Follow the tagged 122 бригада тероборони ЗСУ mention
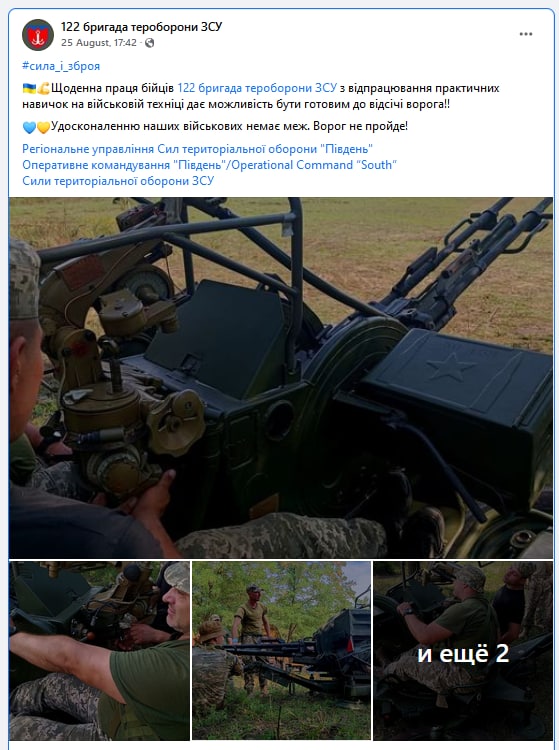 [x=257, y=88]
